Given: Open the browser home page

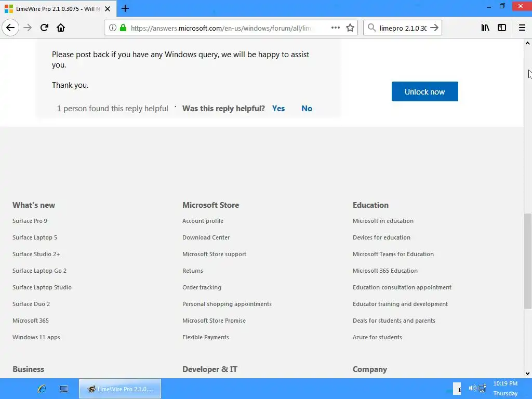Looking at the screenshot, I should tap(61, 28).
